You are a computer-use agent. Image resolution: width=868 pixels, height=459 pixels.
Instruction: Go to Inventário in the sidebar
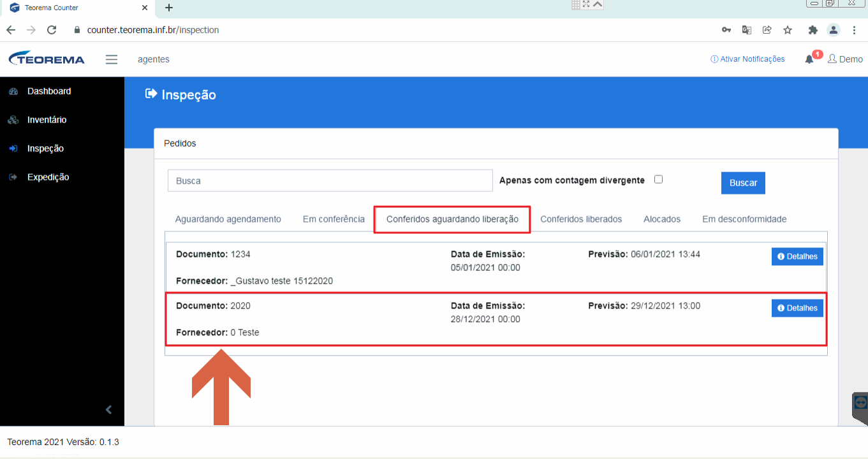click(x=47, y=120)
